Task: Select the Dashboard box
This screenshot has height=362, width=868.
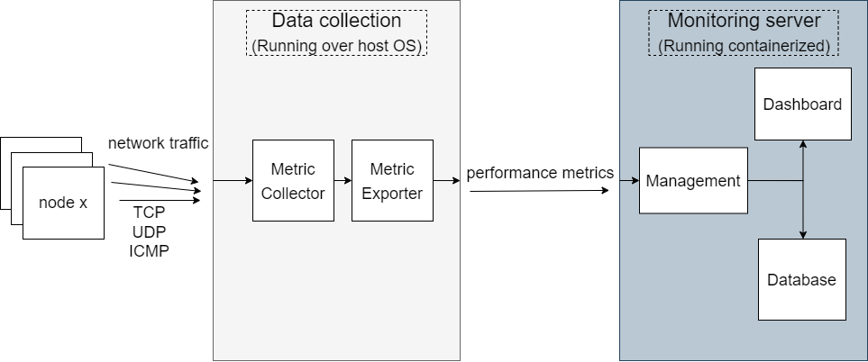Action: point(802,104)
